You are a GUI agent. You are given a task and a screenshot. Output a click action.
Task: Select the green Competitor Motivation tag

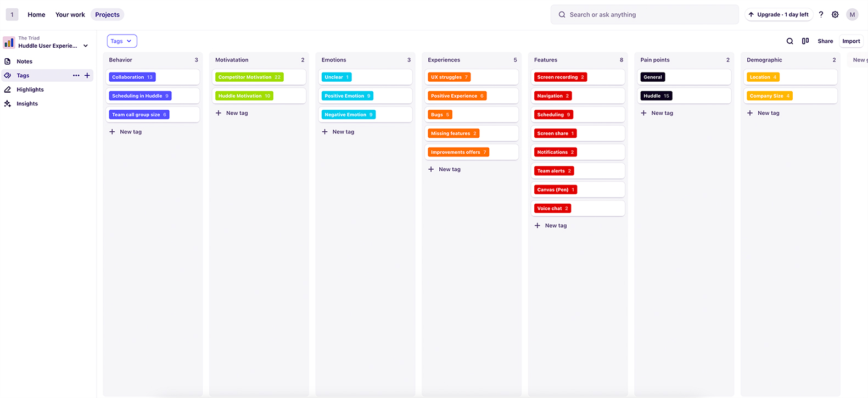(249, 77)
